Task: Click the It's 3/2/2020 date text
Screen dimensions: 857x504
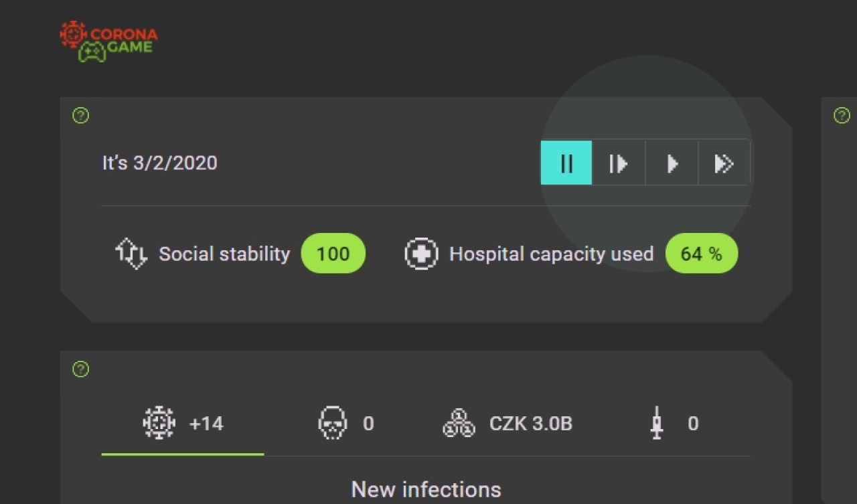Action: point(159,163)
